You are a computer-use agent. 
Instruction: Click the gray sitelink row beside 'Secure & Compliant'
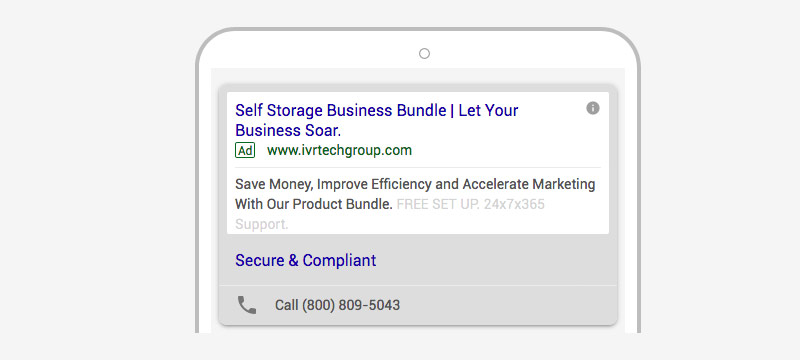tap(495, 260)
